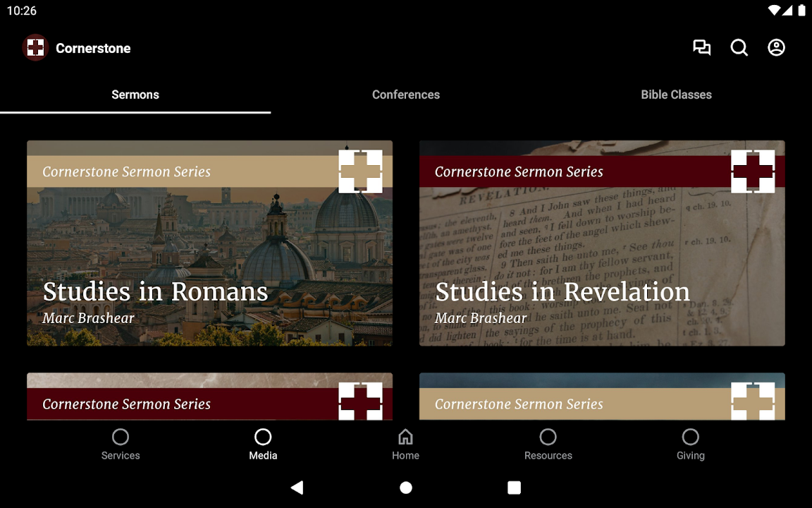Open the chat messages icon

click(x=701, y=48)
